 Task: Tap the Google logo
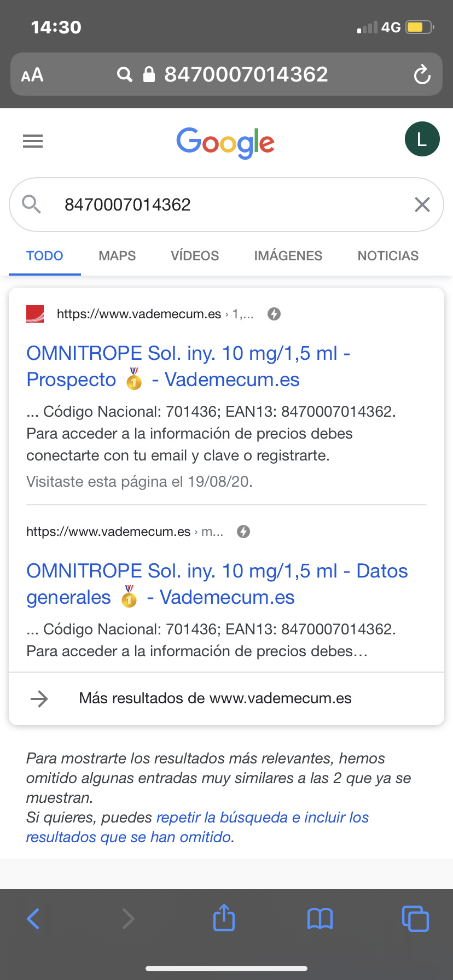pyautogui.click(x=225, y=143)
